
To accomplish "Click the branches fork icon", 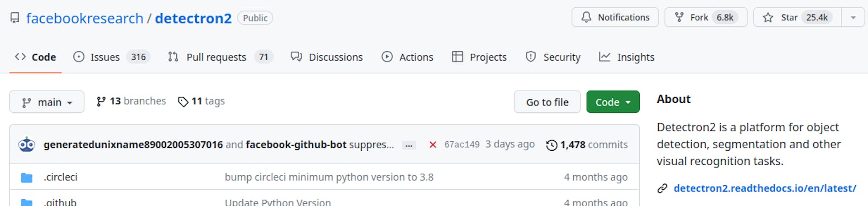I will (x=101, y=101).
